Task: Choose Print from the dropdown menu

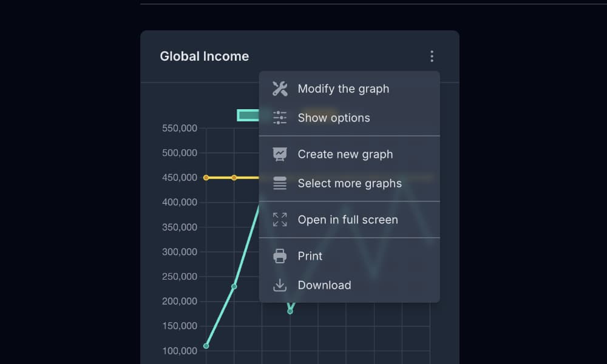Action: [310, 256]
